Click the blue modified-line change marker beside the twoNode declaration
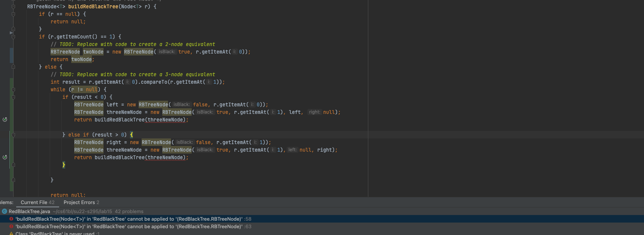Image resolution: width=644 pixels, height=235 pixels. [x=12, y=55]
